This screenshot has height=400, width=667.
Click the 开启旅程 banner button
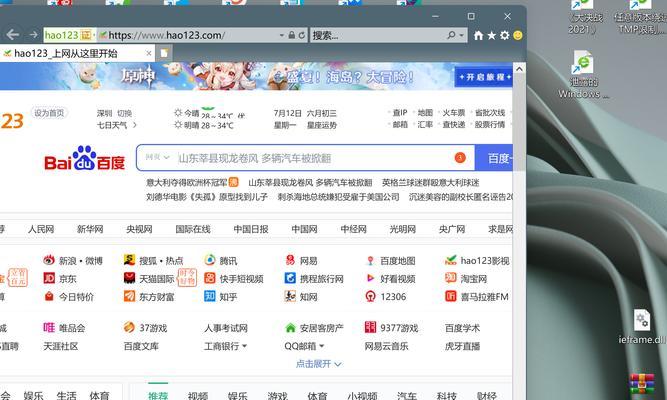click(483, 77)
